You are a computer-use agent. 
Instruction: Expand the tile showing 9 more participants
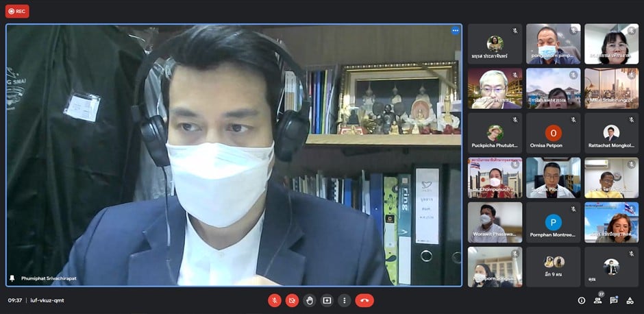click(553, 267)
